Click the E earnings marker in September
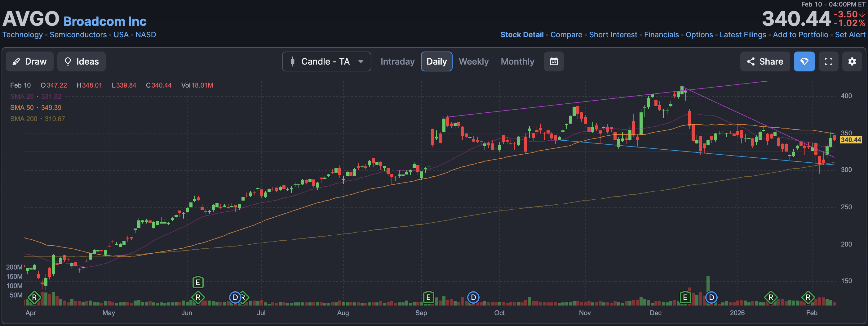Image resolution: width=868 pixels, height=326 pixels. click(428, 297)
